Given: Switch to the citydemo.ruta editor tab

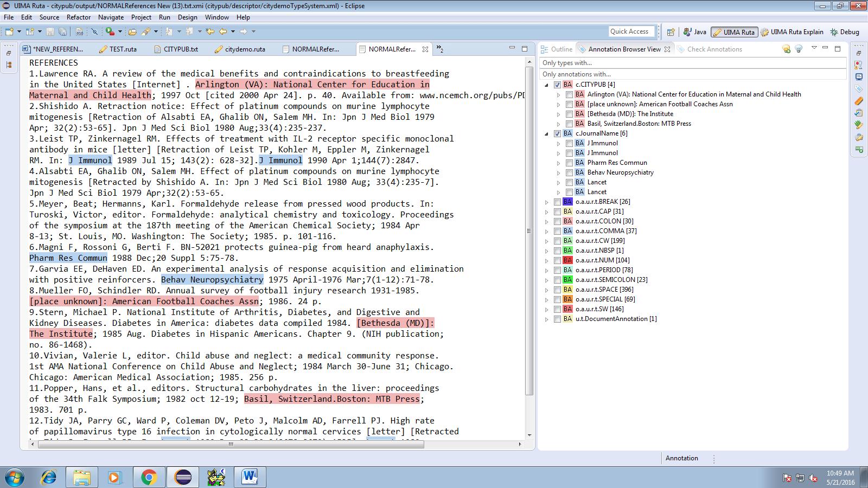Looking at the screenshot, I should (x=245, y=49).
